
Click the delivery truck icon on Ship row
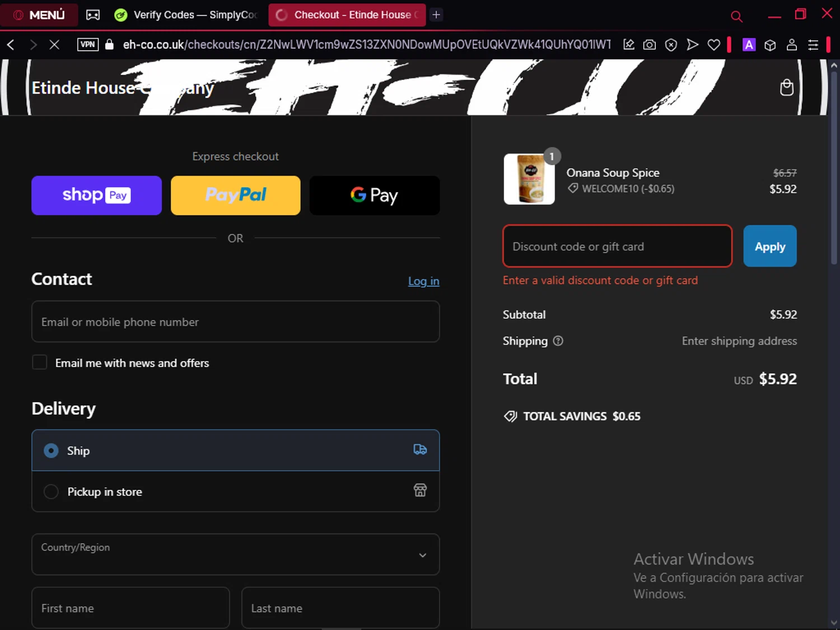(x=420, y=450)
